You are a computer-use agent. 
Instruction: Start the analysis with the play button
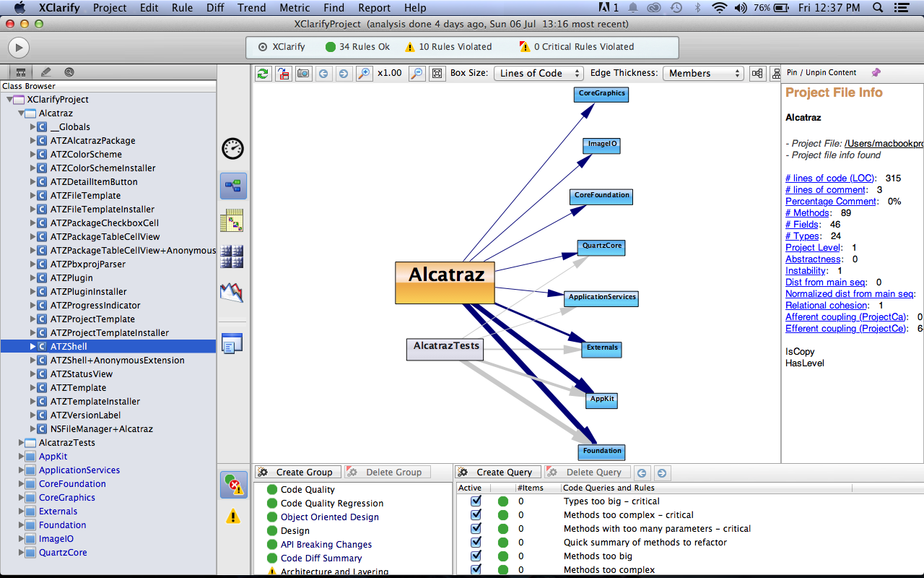tap(18, 48)
